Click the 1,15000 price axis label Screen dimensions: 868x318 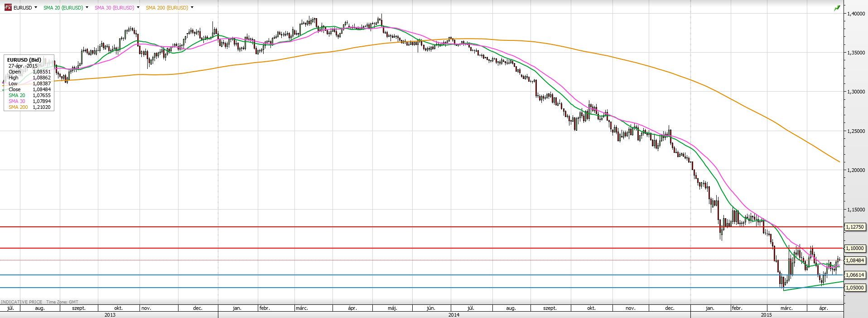pos(856,210)
